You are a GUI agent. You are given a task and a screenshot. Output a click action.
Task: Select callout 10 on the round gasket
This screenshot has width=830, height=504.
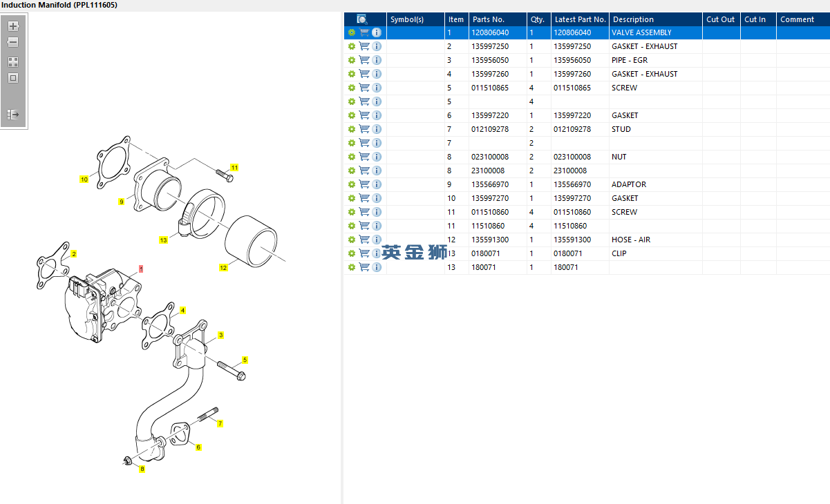[84, 180]
